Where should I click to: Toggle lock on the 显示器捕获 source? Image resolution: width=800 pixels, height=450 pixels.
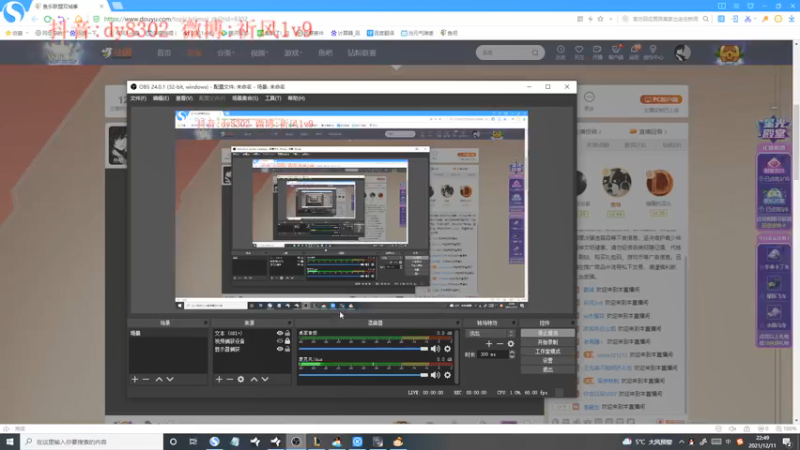287,349
